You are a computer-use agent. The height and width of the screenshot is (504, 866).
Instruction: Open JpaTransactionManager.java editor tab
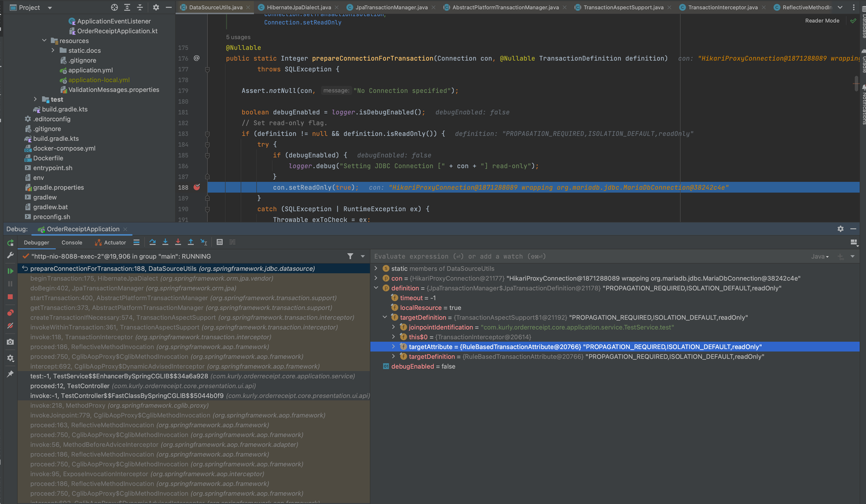tap(391, 7)
